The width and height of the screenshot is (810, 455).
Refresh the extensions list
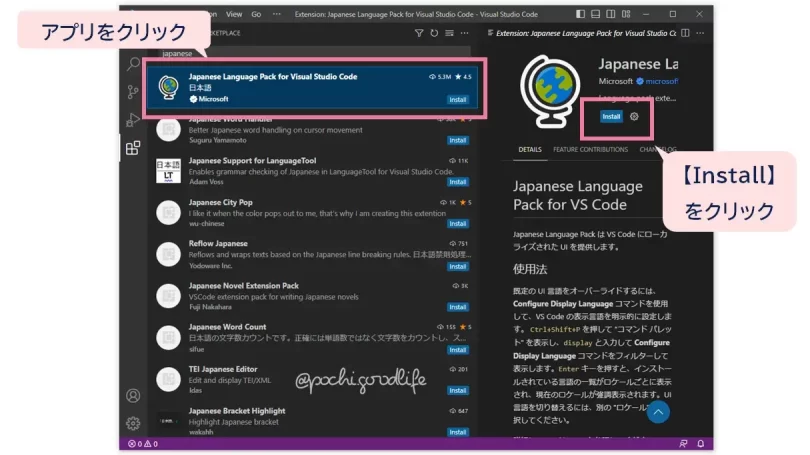click(x=434, y=33)
